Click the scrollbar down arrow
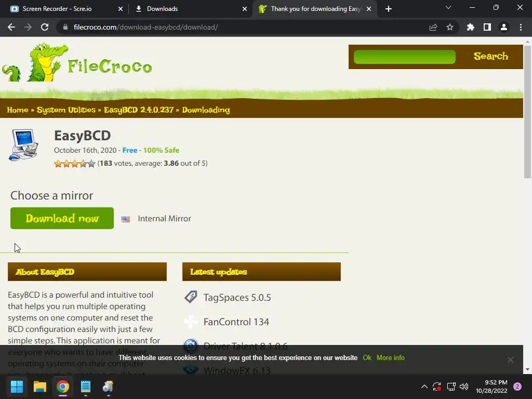 527,369
